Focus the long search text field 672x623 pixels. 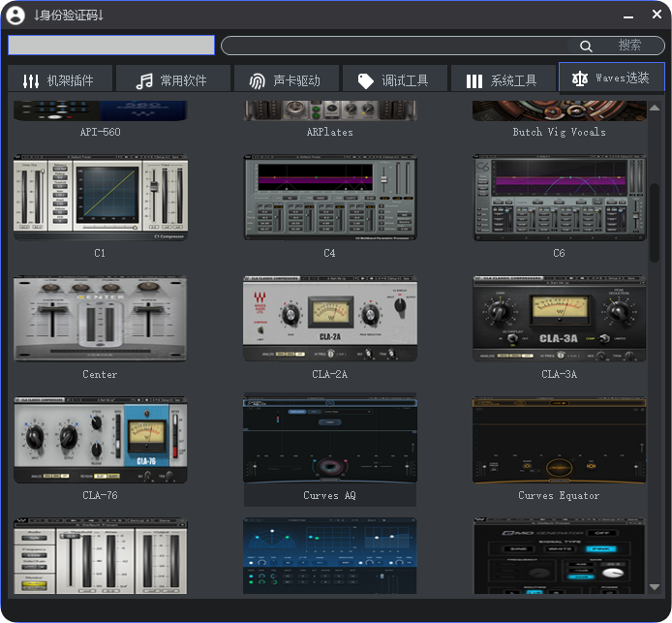point(443,46)
